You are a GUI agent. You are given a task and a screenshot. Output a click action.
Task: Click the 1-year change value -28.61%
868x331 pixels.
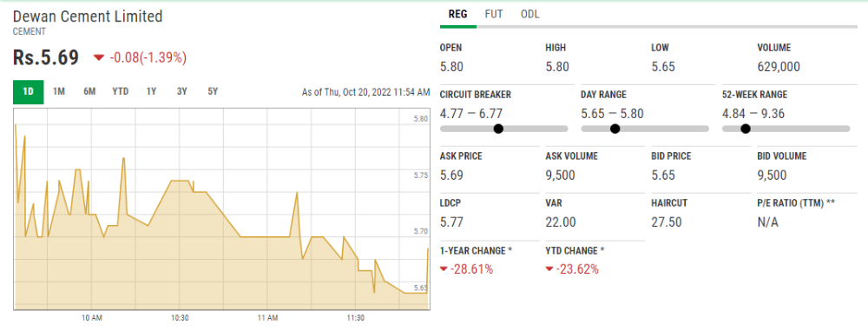coord(471,269)
